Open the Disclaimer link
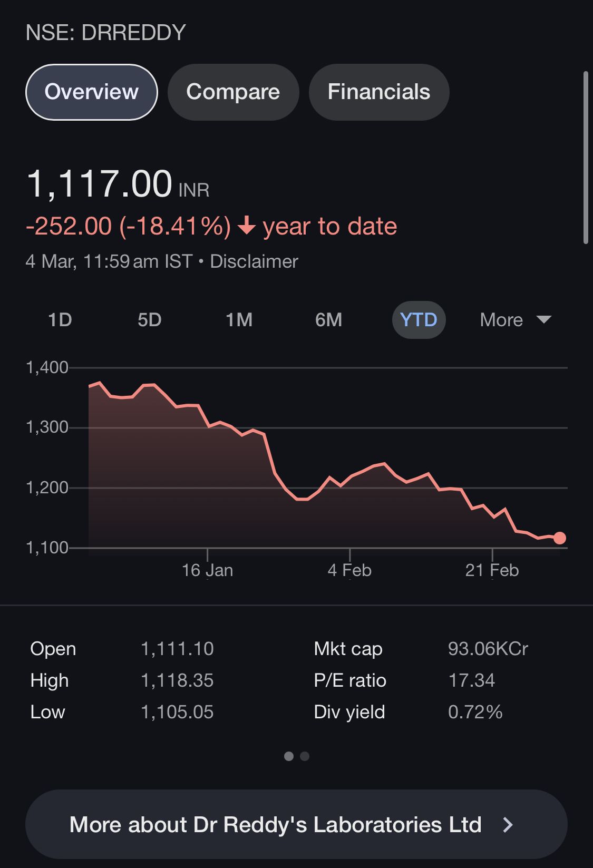The width and height of the screenshot is (593, 868). coord(254,261)
